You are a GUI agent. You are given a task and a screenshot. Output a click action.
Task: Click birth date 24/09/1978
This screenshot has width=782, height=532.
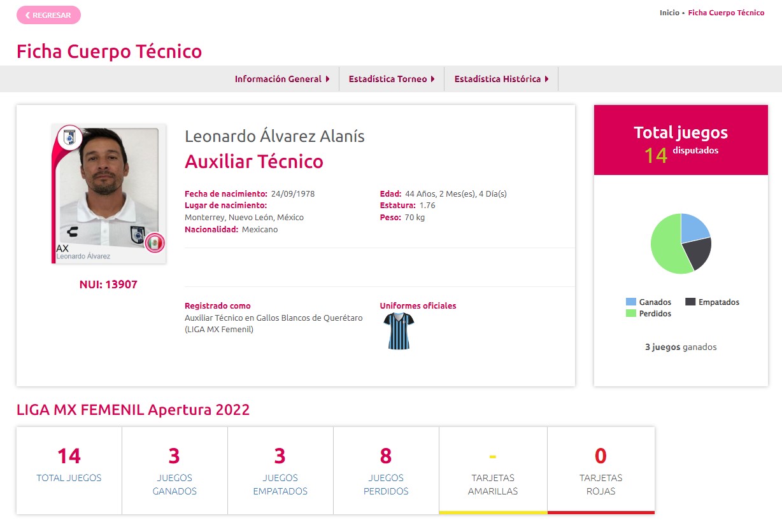[293, 194]
